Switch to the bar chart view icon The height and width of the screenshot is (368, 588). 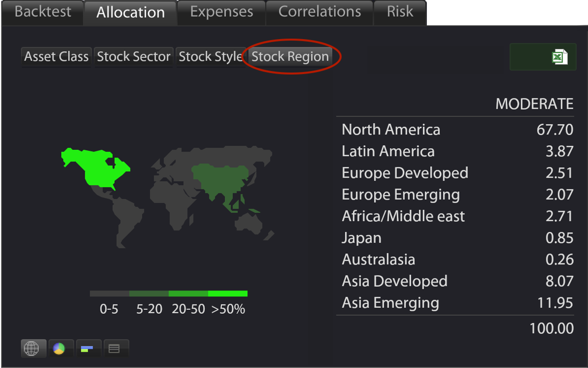88,348
